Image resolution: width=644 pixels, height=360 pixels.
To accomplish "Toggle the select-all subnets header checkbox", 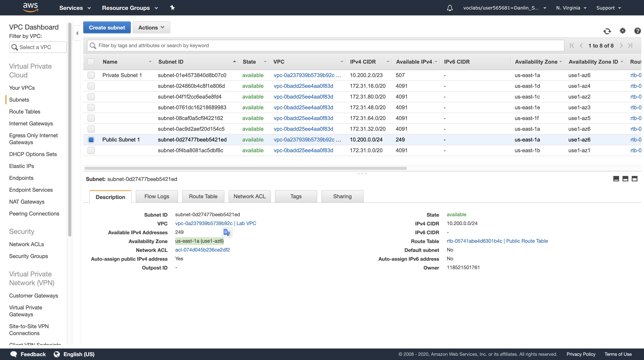I will pyautogui.click(x=91, y=62).
